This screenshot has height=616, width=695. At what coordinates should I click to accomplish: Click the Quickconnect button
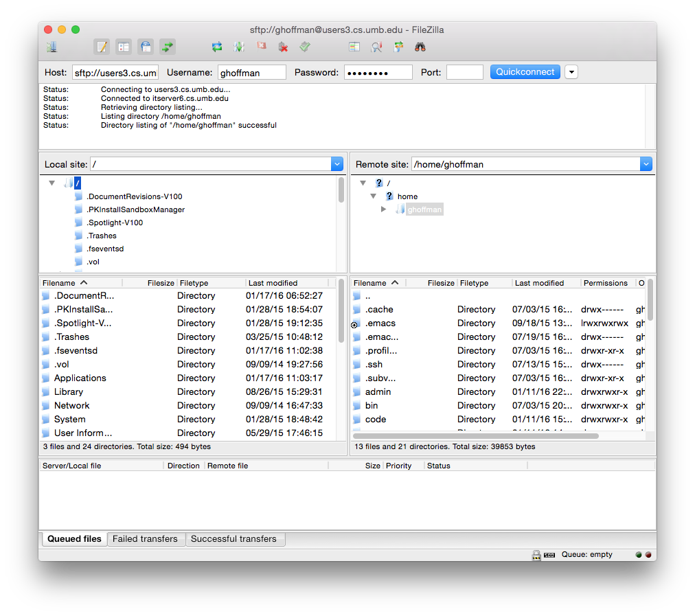(x=525, y=72)
